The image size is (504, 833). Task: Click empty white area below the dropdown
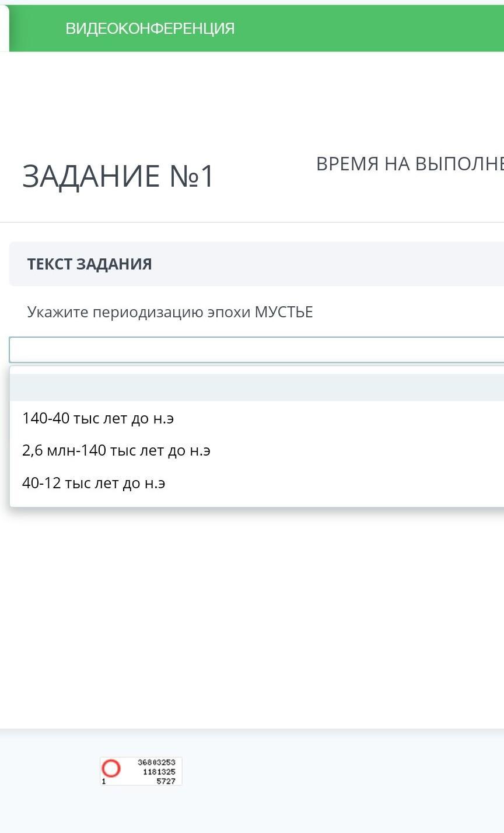(x=257, y=612)
